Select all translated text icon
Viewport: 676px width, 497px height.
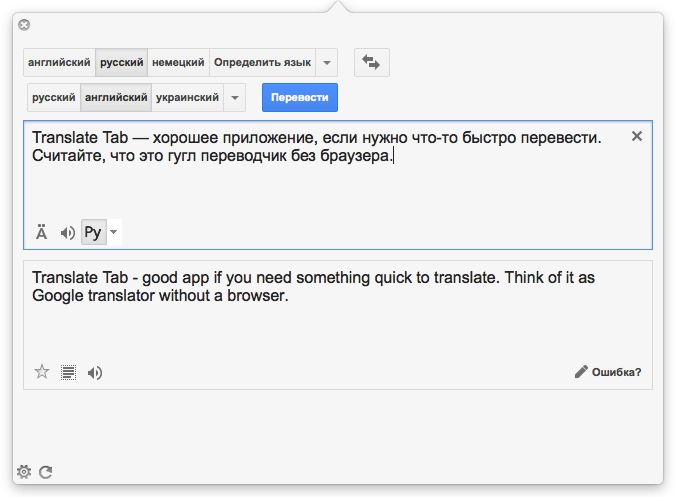(x=68, y=372)
